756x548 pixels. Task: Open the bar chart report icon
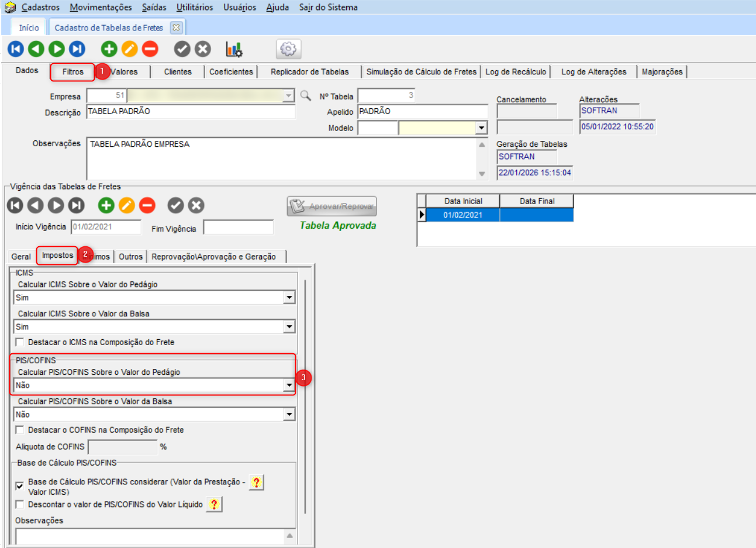tap(234, 49)
